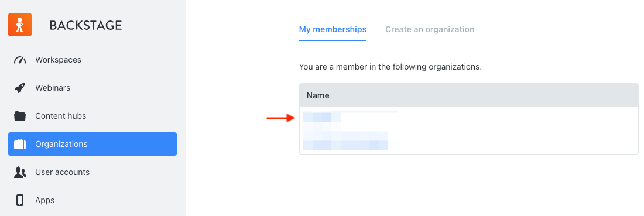This screenshot has width=644, height=216.
Task: Click the briefcase icon in Organizations
Action: tap(20, 144)
